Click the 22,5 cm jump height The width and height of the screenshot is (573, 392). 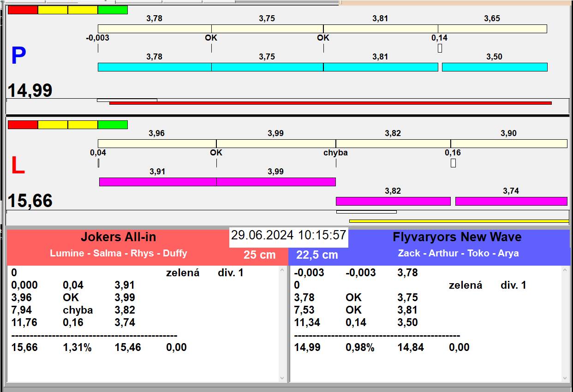pyautogui.click(x=317, y=255)
